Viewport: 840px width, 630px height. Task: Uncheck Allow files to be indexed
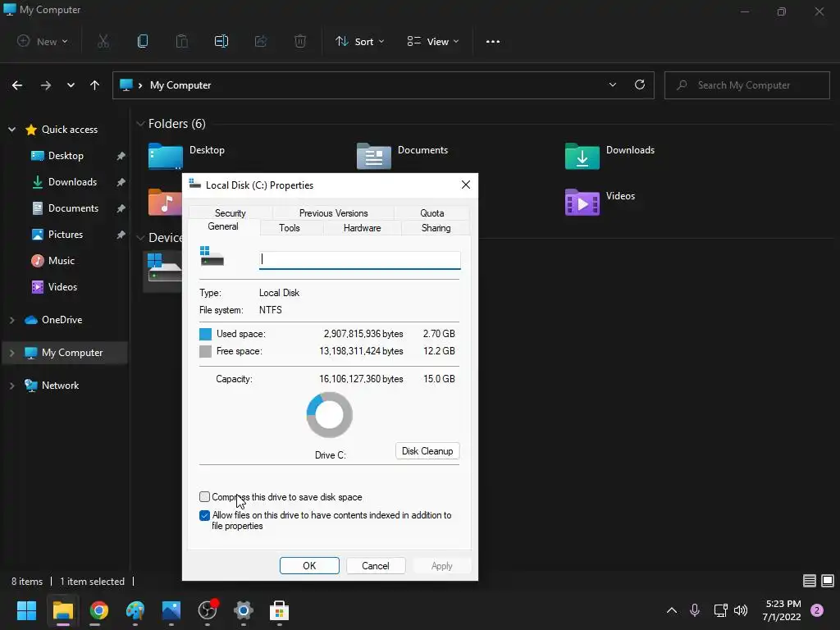point(204,515)
